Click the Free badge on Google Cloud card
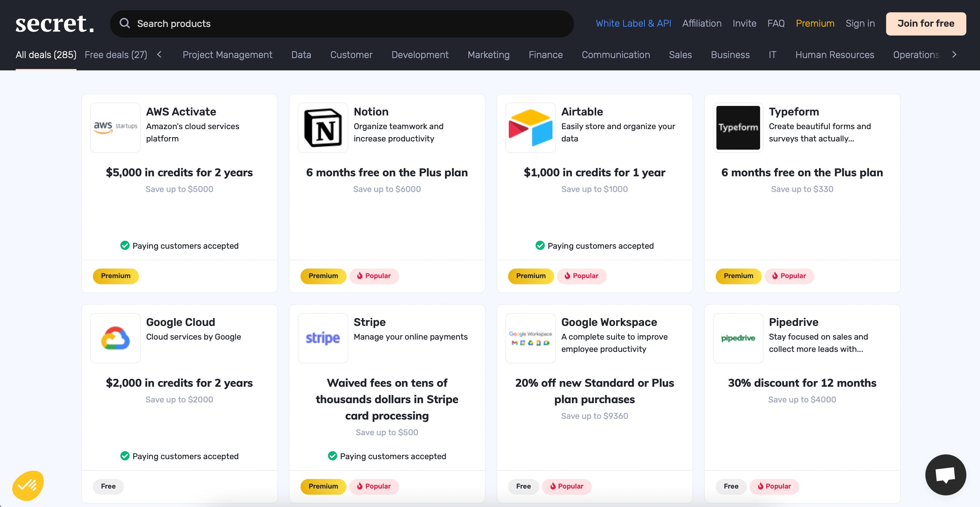 click(109, 487)
